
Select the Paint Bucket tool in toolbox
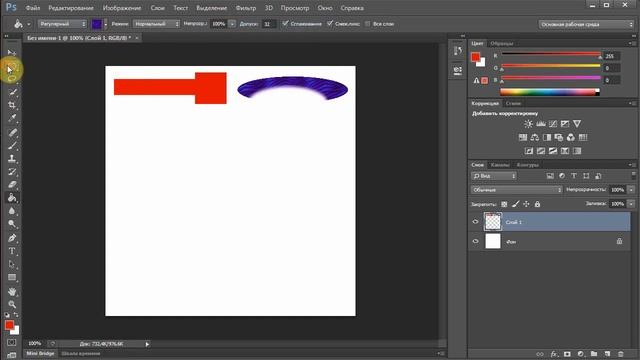coord(12,198)
